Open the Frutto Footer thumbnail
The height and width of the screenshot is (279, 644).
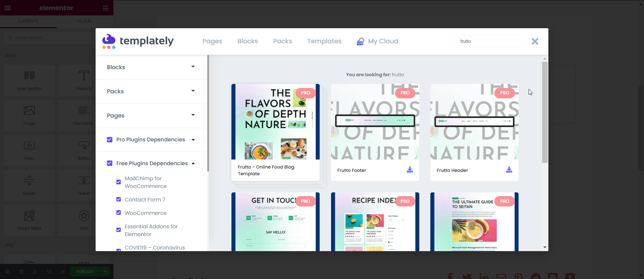click(x=375, y=122)
